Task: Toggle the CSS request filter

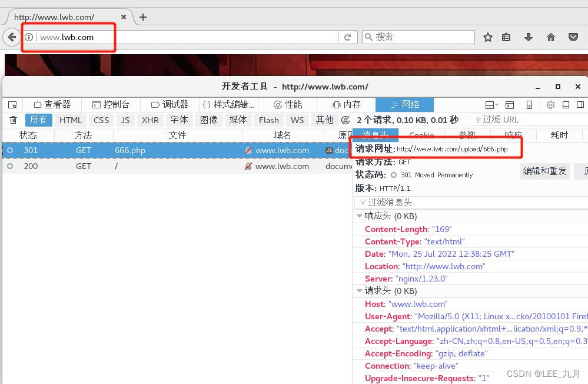Action: (x=101, y=120)
